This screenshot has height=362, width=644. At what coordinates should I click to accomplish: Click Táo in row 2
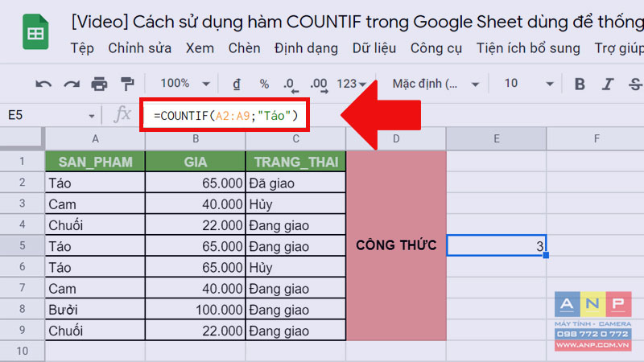coord(95,183)
